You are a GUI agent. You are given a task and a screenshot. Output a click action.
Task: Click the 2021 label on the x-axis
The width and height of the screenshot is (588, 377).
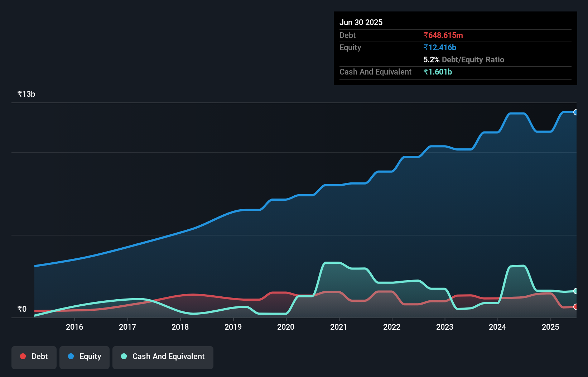pyautogui.click(x=339, y=327)
